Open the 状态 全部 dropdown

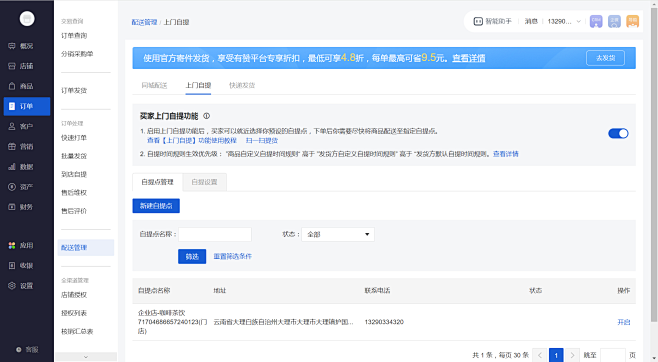tap(338, 234)
